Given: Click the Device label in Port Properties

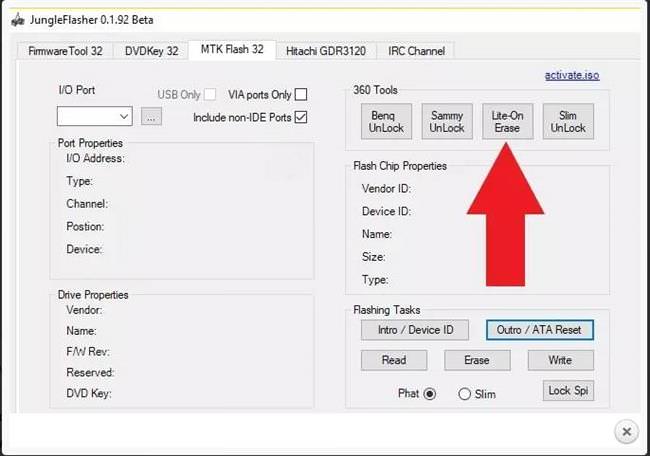Looking at the screenshot, I should pos(84,250).
